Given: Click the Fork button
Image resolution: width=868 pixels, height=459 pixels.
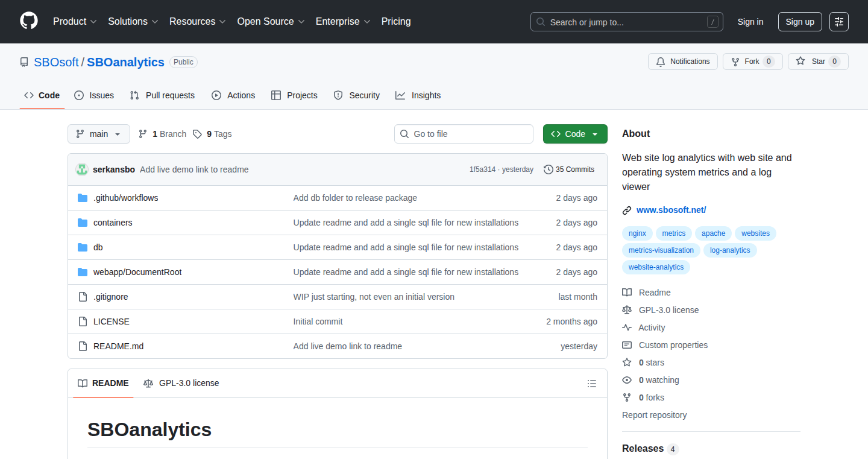Looking at the screenshot, I should [x=753, y=62].
